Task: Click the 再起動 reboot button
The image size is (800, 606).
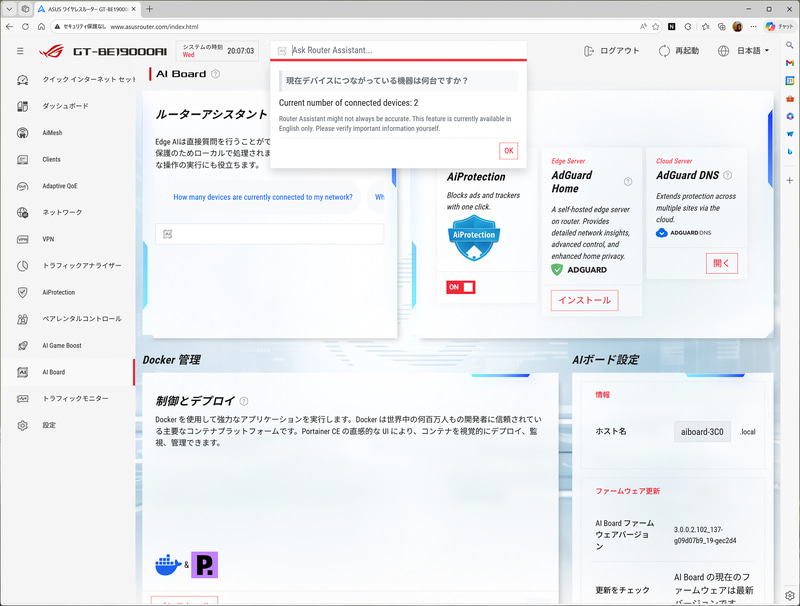Action: pyautogui.click(x=679, y=51)
